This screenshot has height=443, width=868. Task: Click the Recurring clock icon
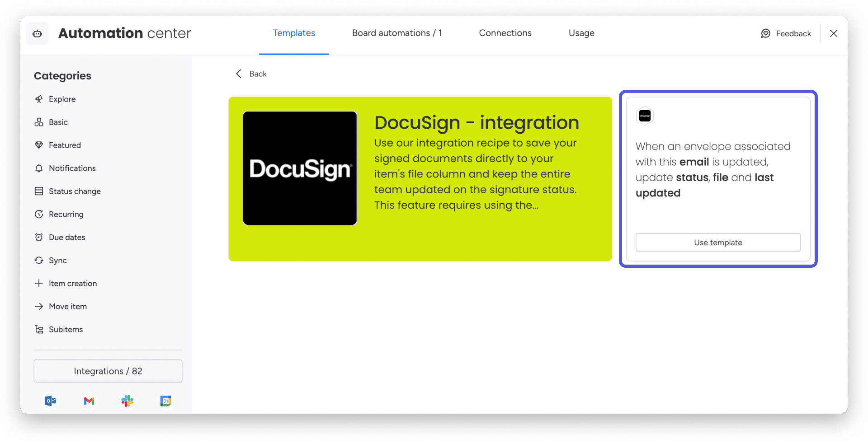(39, 214)
